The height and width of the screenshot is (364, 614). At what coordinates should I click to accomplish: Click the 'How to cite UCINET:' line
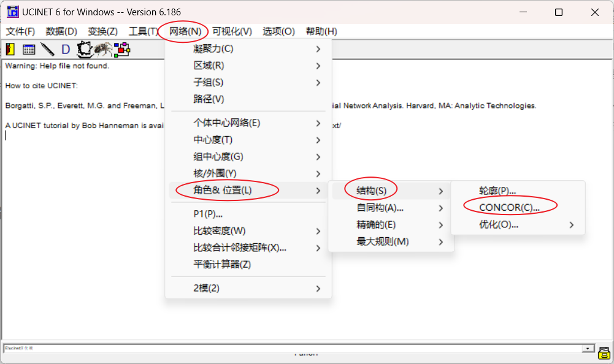[42, 86]
